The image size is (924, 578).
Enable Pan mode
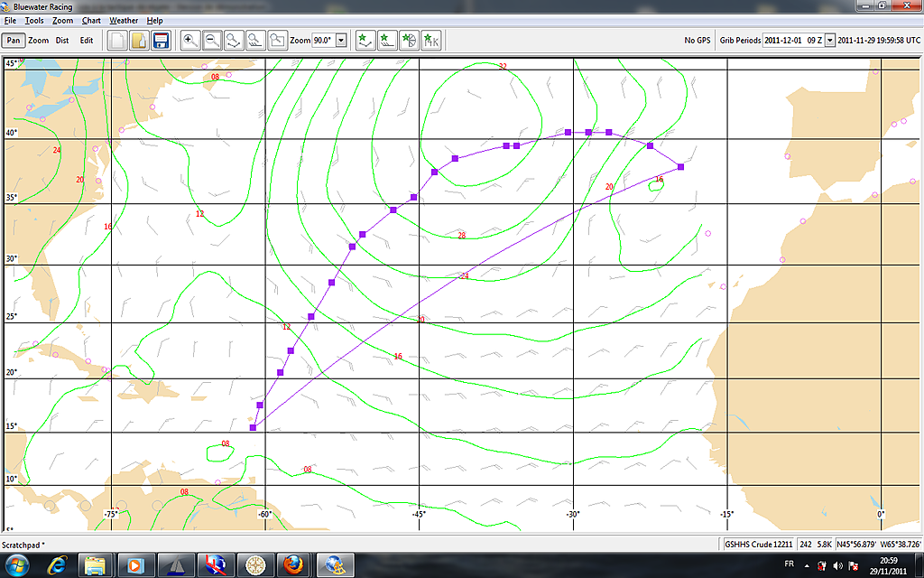14,41
